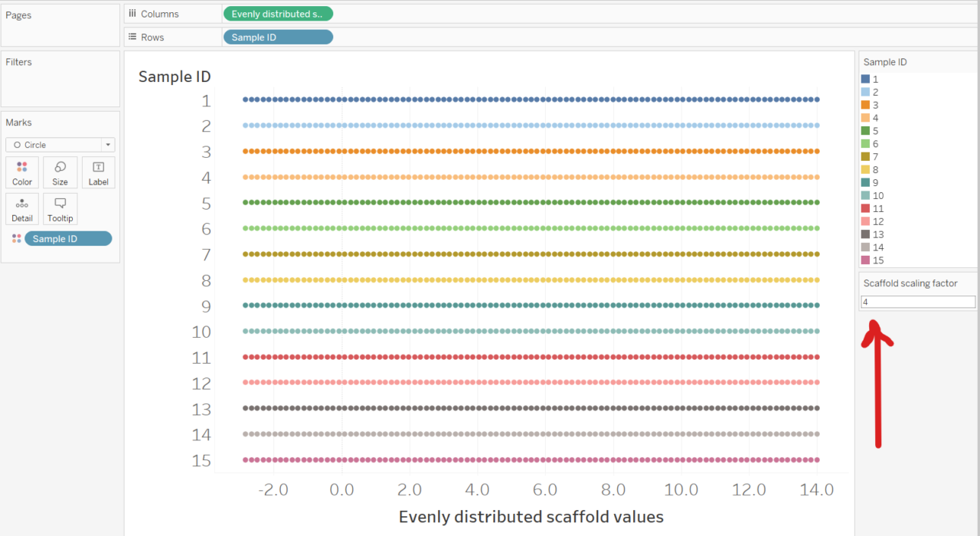Viewport: 980px width, 536px height.
Task: Click legend color swatch for Sample ID 11
Action: click(x=865, y=208)
